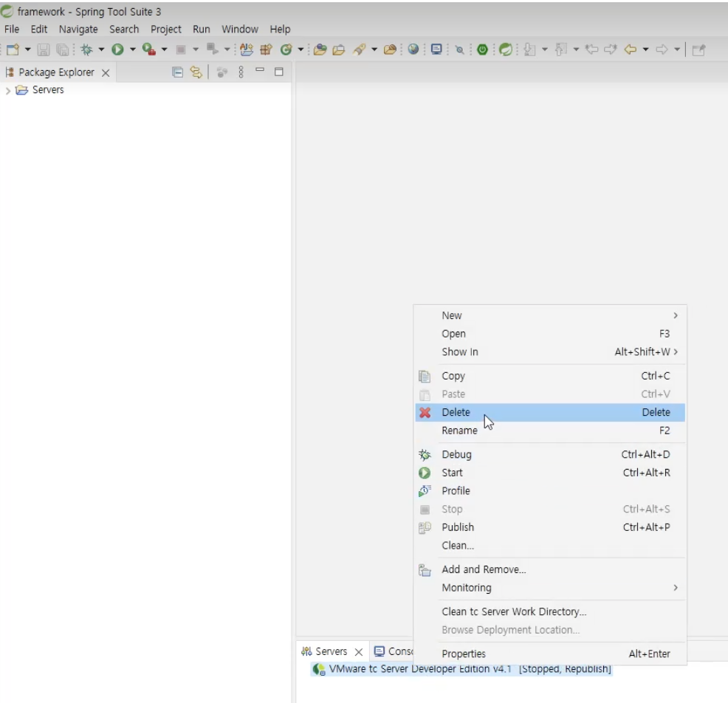Click the Open Web Browser globe icon
This screenshot has height=703, width=728.
coord(413,49)
